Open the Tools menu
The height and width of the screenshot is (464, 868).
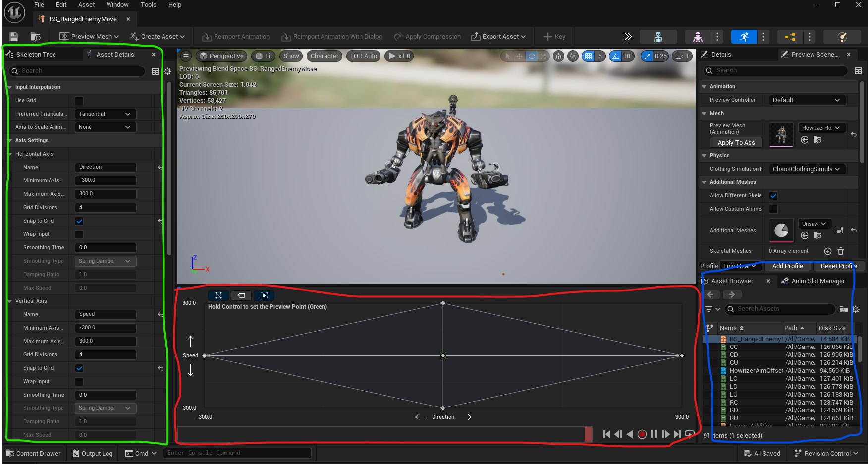pos(148,5)
